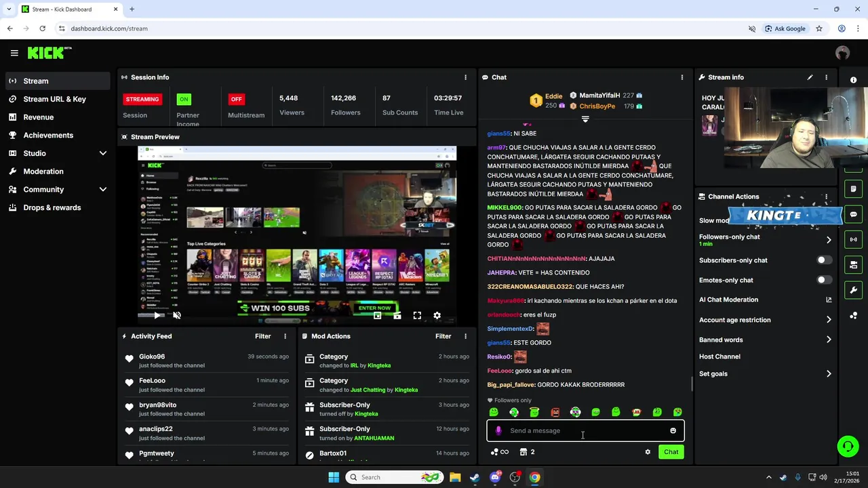Viewport: 868px width, 488px height.
Task: Expand the Community sidebar section
Action: (58, 190)
